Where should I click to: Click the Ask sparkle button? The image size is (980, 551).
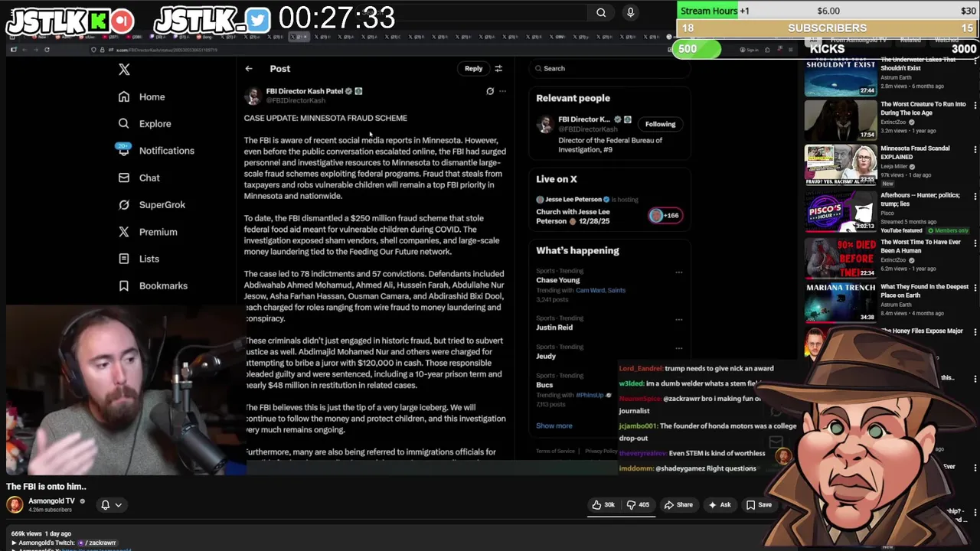[x=719, y=505]
